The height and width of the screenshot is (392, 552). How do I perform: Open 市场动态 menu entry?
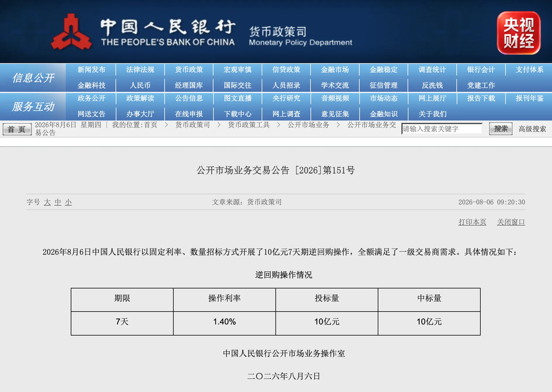coord(384,98)
